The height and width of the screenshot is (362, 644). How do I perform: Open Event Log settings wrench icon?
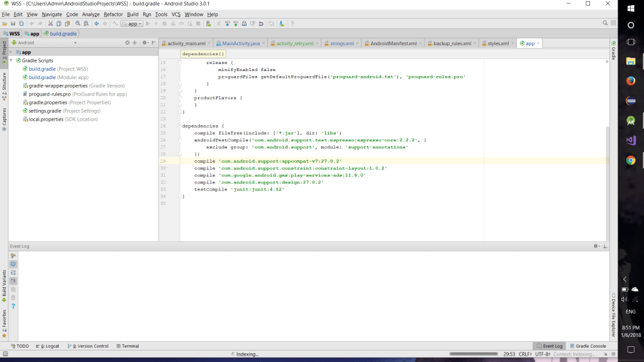coord(13,256)
